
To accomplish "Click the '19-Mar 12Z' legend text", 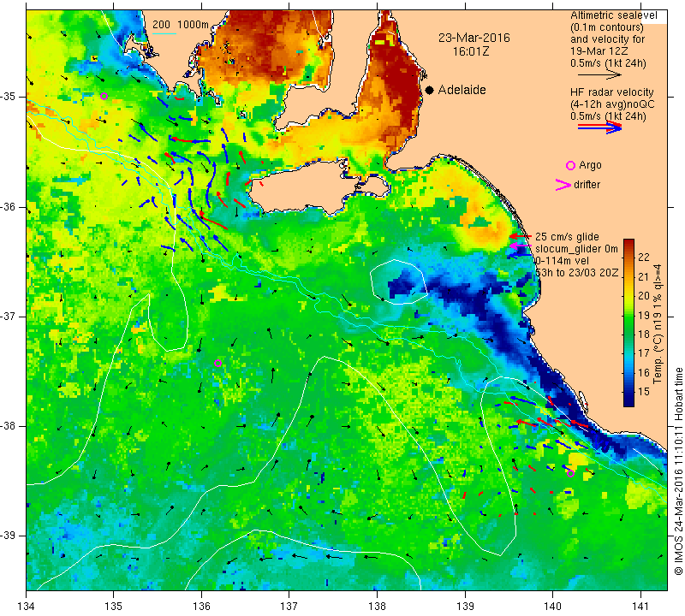I will [599, 51].
